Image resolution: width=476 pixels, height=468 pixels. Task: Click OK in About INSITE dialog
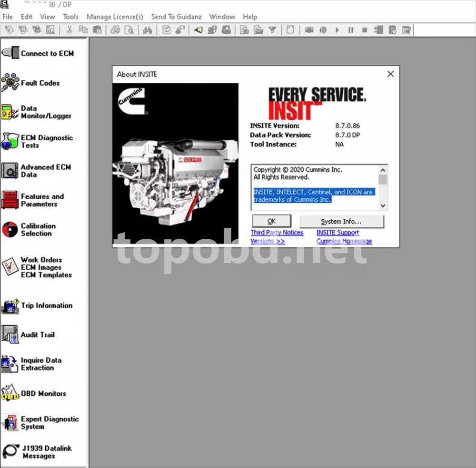pos(271,221)
